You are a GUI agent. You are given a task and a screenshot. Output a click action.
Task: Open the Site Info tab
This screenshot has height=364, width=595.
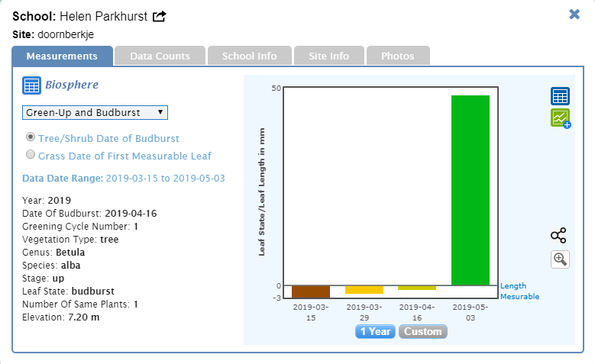pyautogui.click(x=328, y=56)
